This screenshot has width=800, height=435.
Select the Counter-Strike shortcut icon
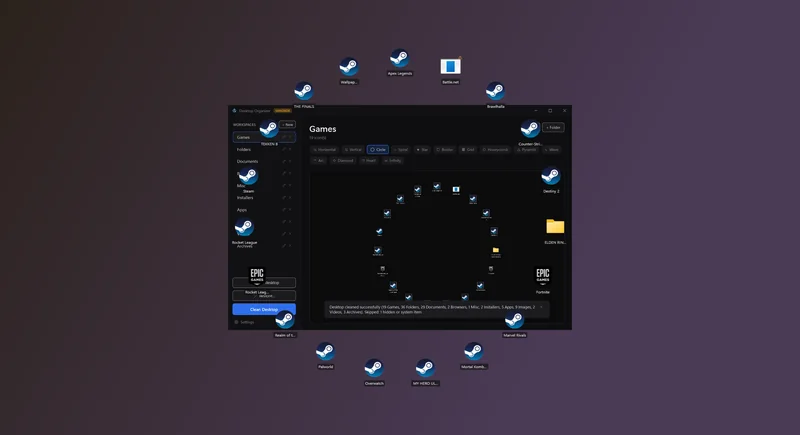[x=530, y=129]
